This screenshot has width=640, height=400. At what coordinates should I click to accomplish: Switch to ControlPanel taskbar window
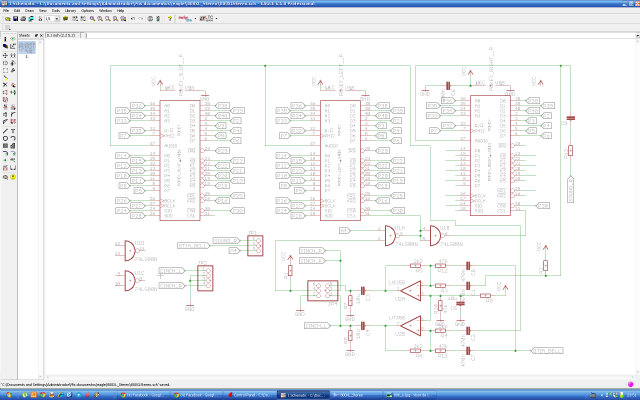tap(249, 395)
